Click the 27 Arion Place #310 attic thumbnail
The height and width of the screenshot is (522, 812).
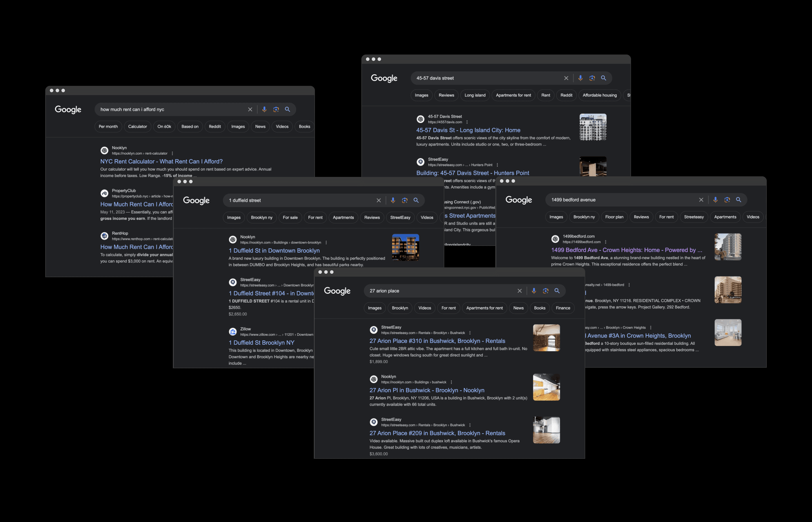pyautogui.click(x=546, y=338)
